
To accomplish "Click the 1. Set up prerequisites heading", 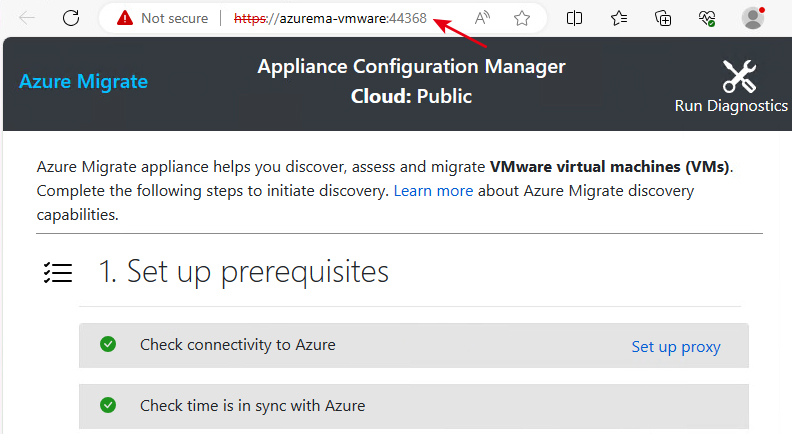I will 243,272.
